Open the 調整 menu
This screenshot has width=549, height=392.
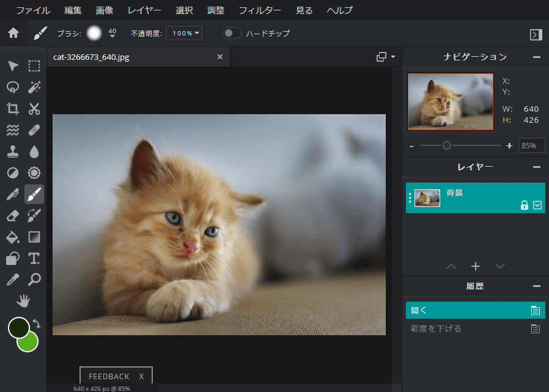(x=218, y=10)
